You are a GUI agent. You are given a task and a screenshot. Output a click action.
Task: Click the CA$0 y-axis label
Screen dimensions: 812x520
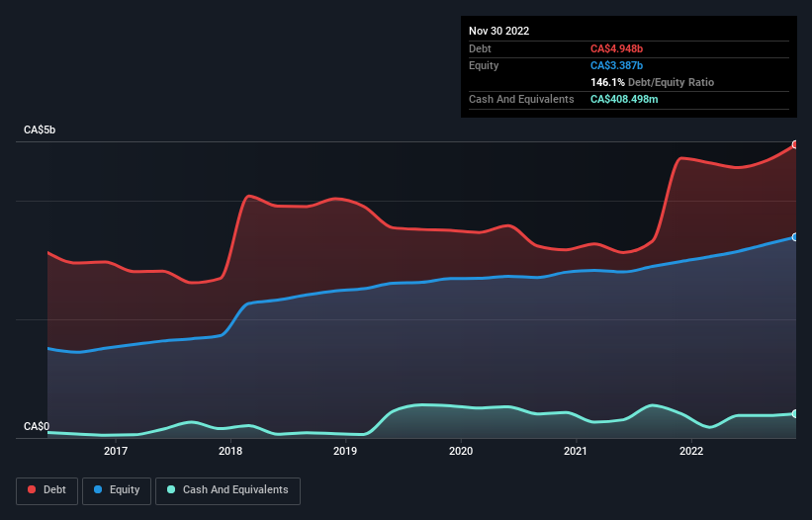[x=37, y=426]
